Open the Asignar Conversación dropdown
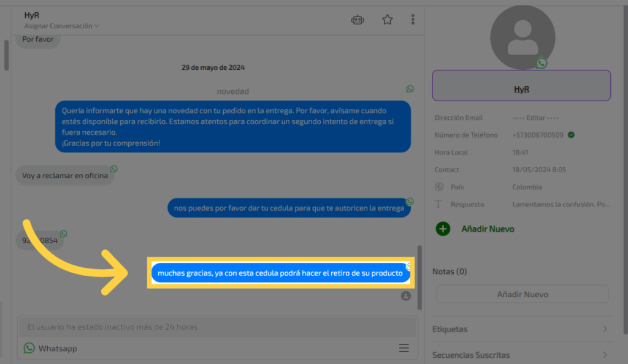 [61, 26]
